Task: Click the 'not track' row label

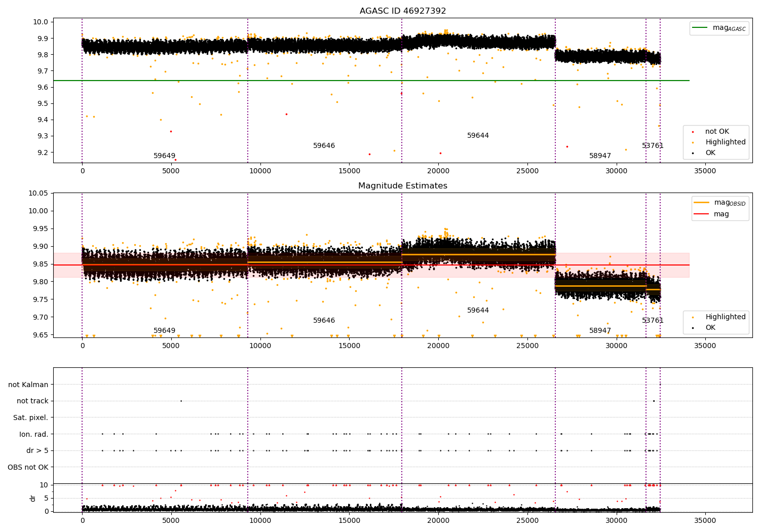Action: (x=32, y=401)
